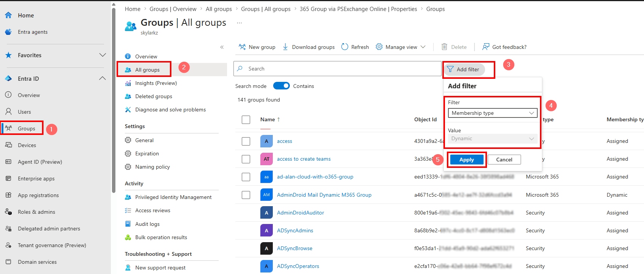Image resolution: width=644 pixels, height=274 pixels.
Task: Select checkbox for access to create teams
Action: pyautogui.click(x=246, y=159)
